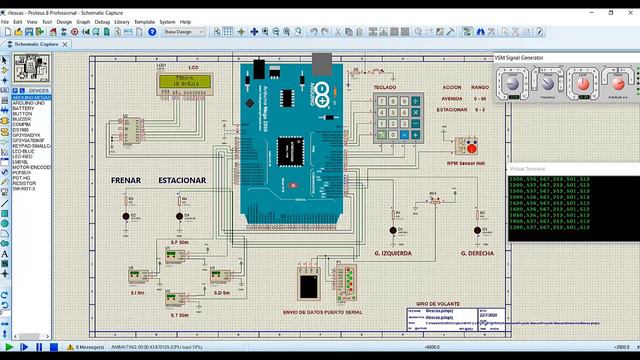Click the Zoom Out magnifier icon
Screen dimensions: 640x360
(x=276, y=32)
